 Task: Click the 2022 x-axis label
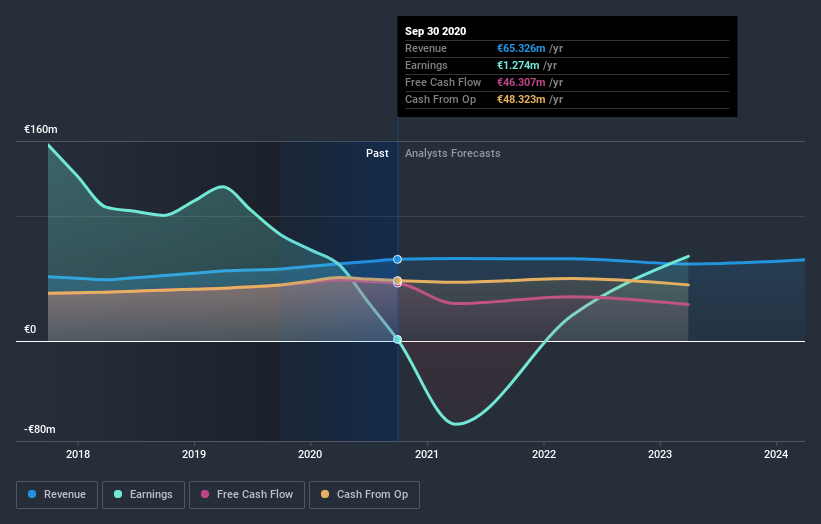(544, 454)
